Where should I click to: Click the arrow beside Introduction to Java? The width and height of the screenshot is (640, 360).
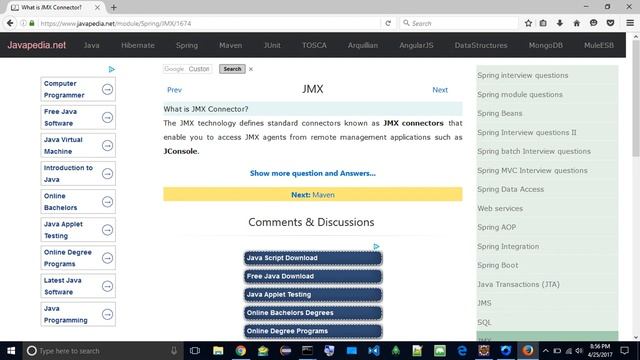click(x=107, y=174)
